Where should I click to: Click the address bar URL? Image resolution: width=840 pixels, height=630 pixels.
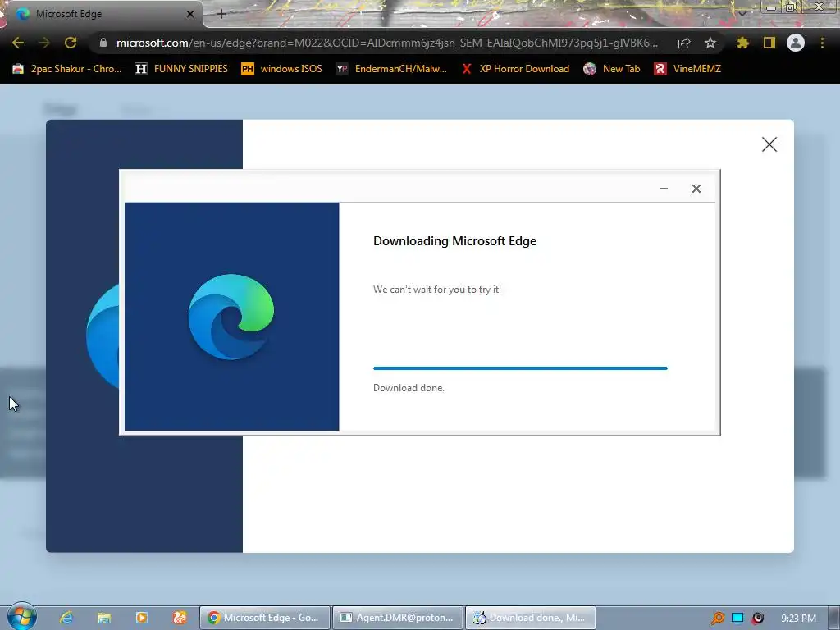click(x=387, y=43)
